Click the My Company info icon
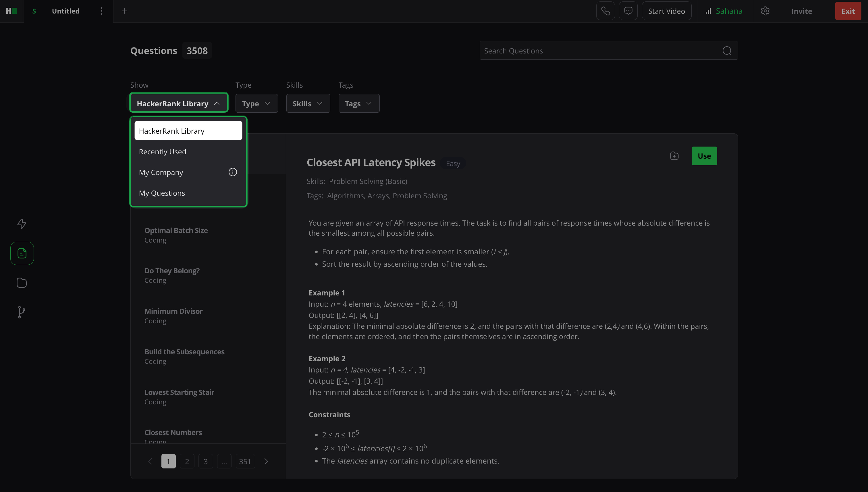Screen dimensions: 868x492 [233, 172]
